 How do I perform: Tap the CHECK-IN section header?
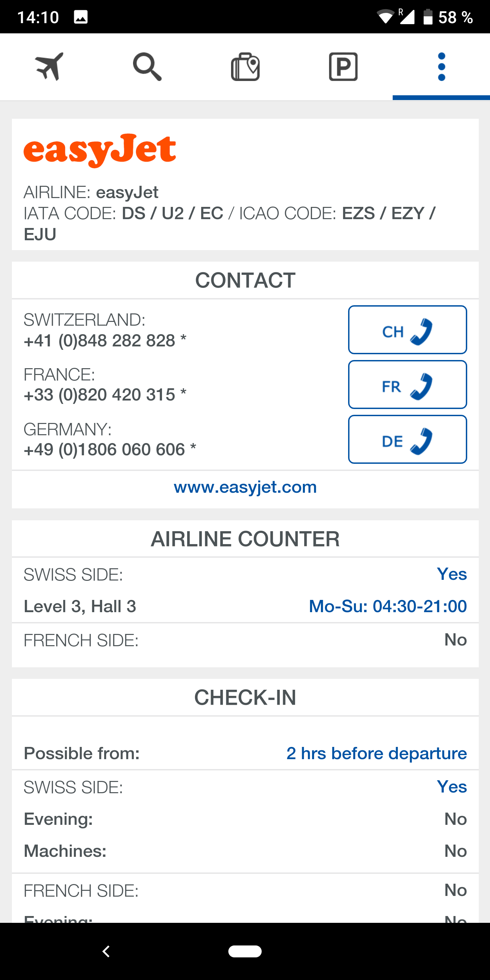coord(245,697)
